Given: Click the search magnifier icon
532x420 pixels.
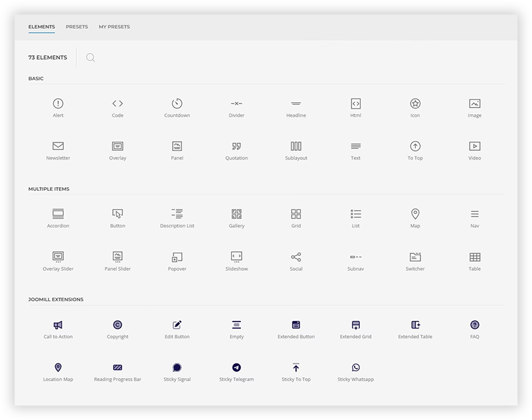Looking at the screenshot, I should (x=90, y=58).
